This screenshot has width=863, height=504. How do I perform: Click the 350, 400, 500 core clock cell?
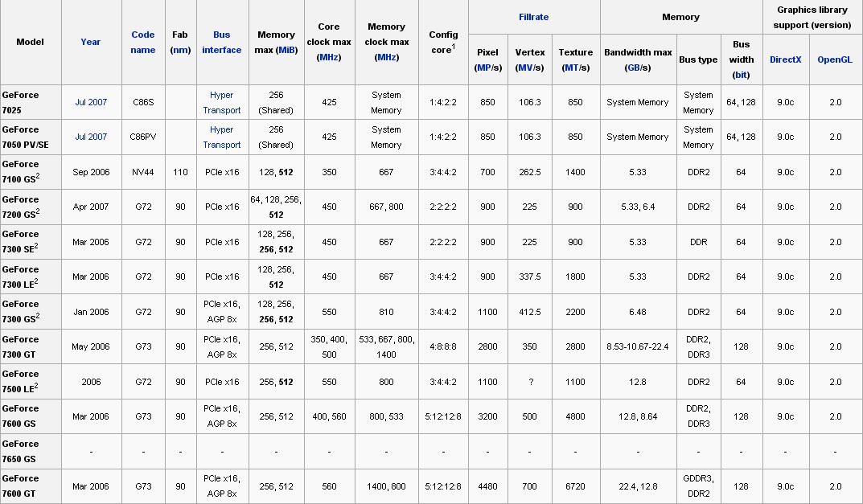(x=329, y=346)
